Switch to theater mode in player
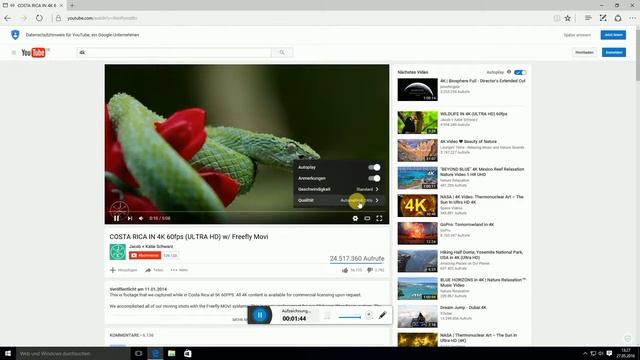 [x=367, y=218]
